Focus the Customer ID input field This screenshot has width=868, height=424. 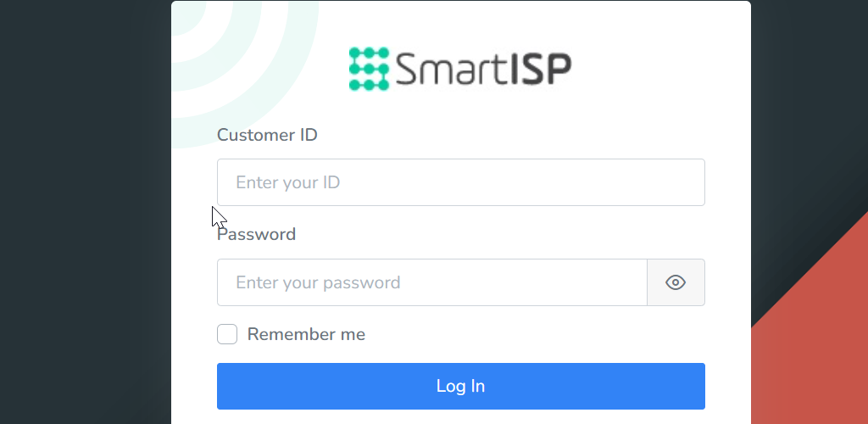click(460, 182)
